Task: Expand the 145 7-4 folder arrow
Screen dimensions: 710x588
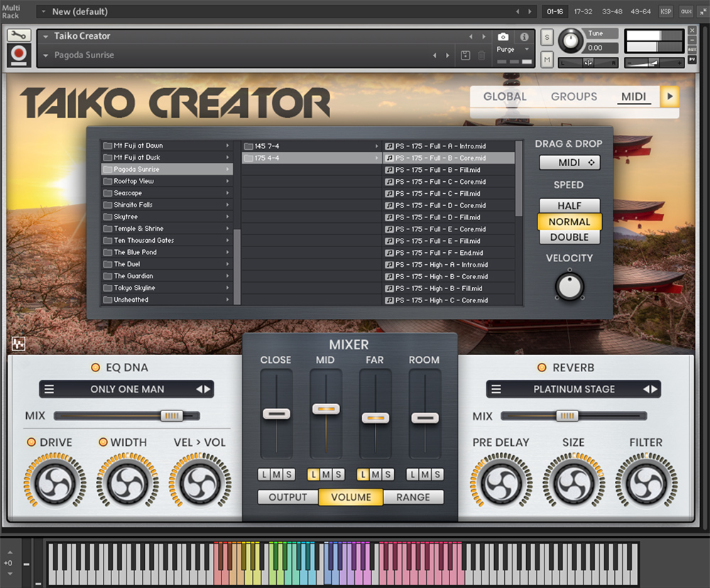Action: point(376,146)
